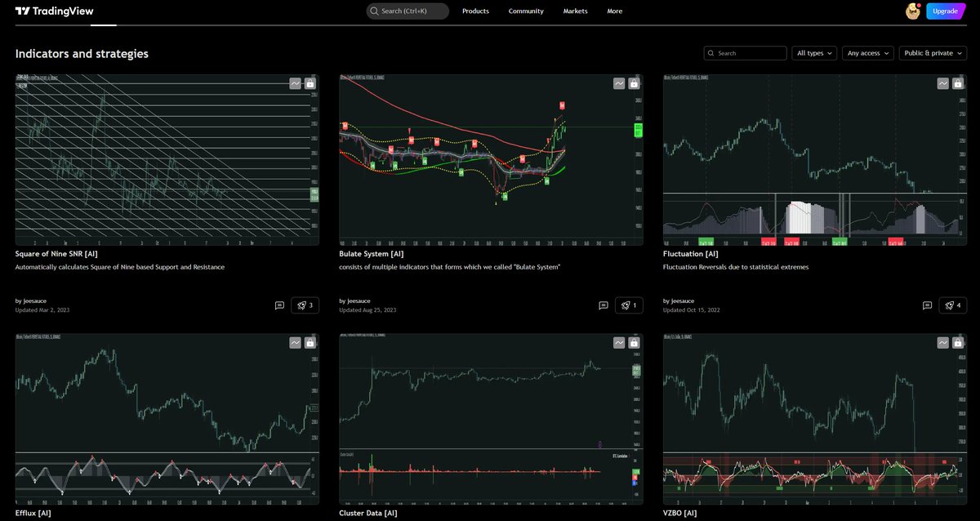980x521 pixels.
Task: Open the Markets menu
Action: point(575,11)
